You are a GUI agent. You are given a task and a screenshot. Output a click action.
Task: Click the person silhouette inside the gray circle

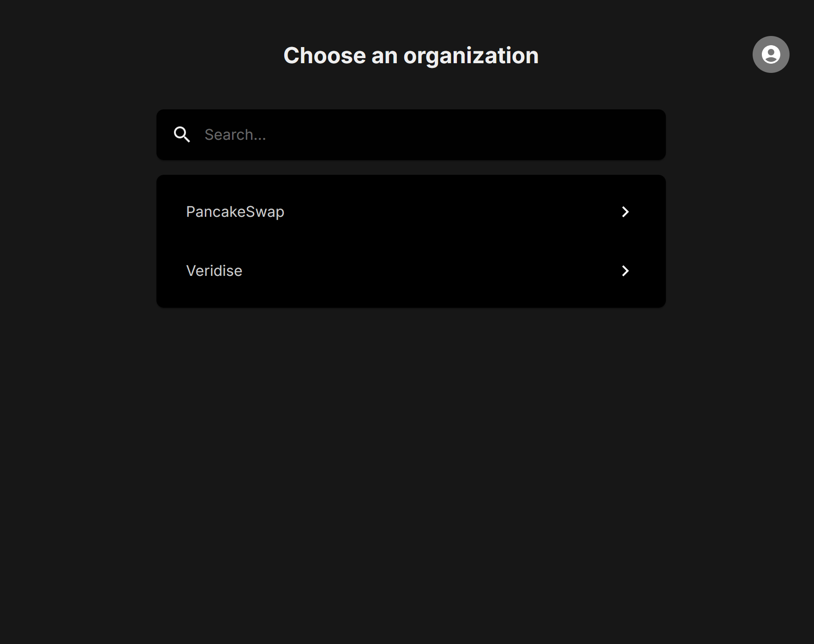coord(771,54)
